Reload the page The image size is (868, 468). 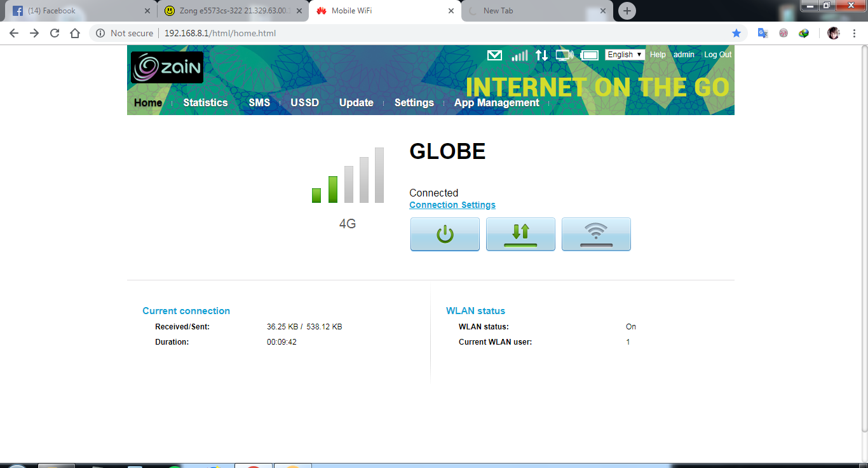click(55, 33)
